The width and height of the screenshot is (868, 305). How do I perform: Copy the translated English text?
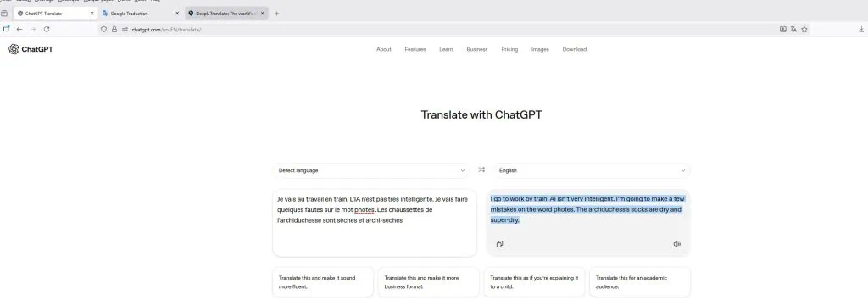click(499, 244)
